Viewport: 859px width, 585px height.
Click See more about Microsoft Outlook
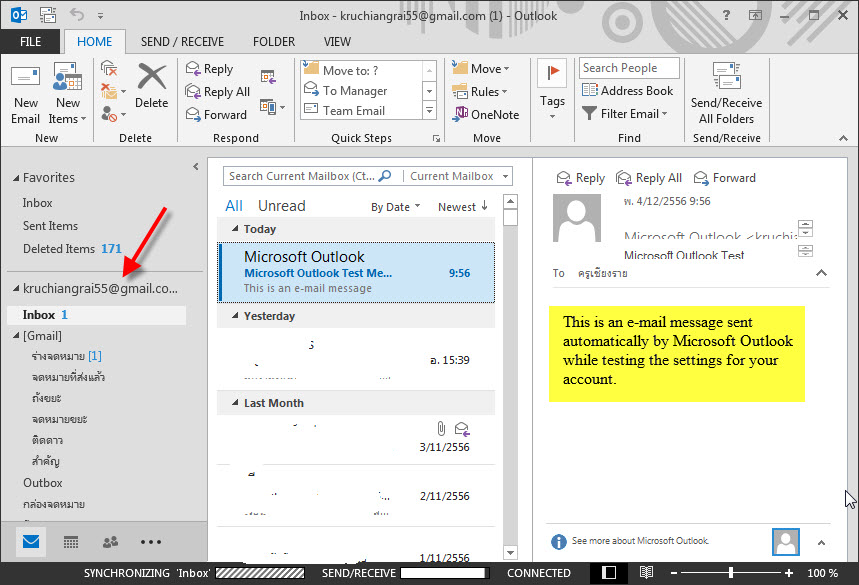point(640,541)
